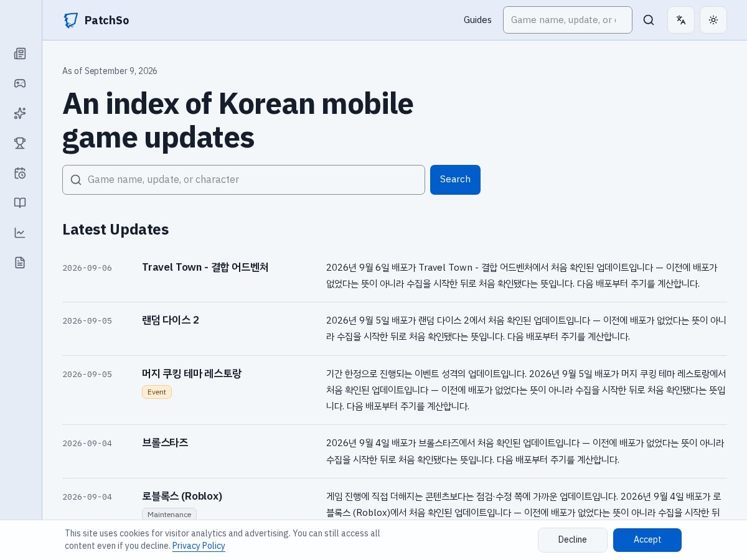Click the 2026-09-04 date beside 브롤스타즈

pos(87,444)
